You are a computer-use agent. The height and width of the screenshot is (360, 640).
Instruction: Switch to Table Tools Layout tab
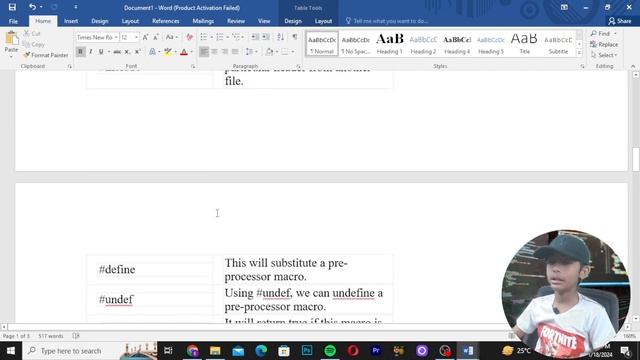click(323, 21)
